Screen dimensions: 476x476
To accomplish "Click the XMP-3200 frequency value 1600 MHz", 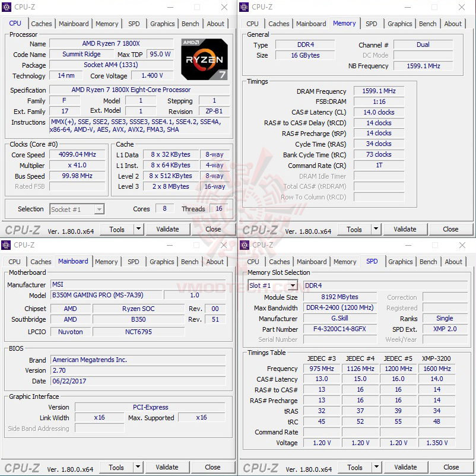I will coord(437,369).
